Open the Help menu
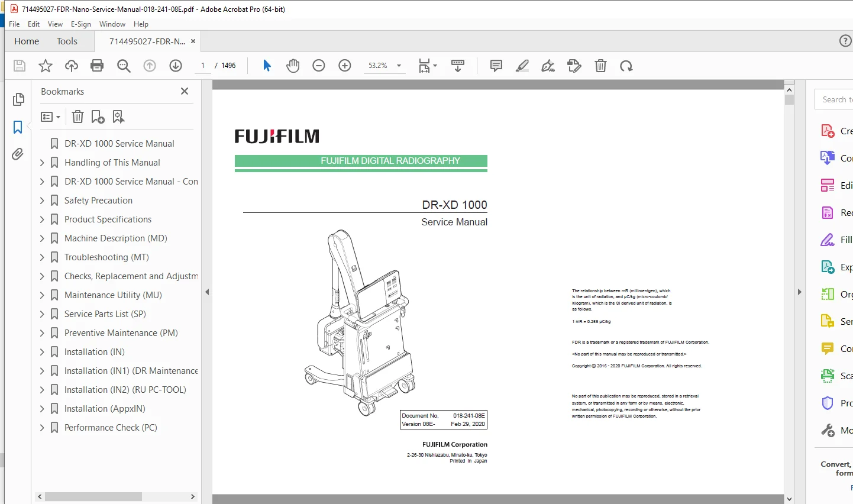 pos(141,24)
